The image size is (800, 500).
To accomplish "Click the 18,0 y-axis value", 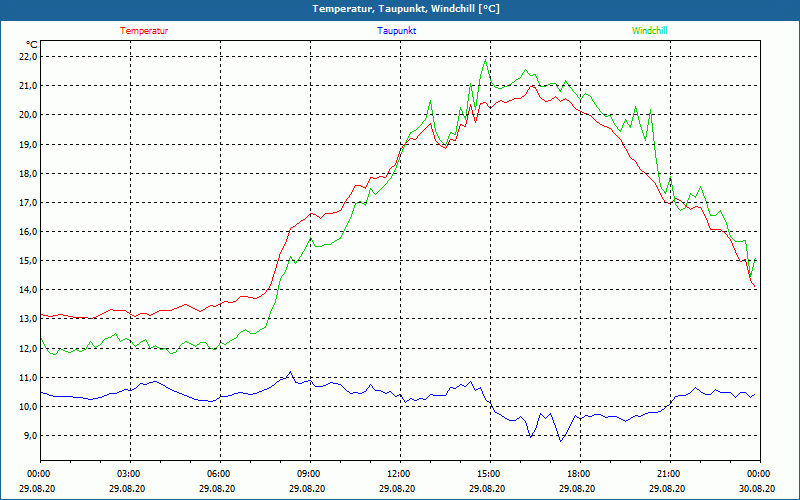I will pos(28,173).
